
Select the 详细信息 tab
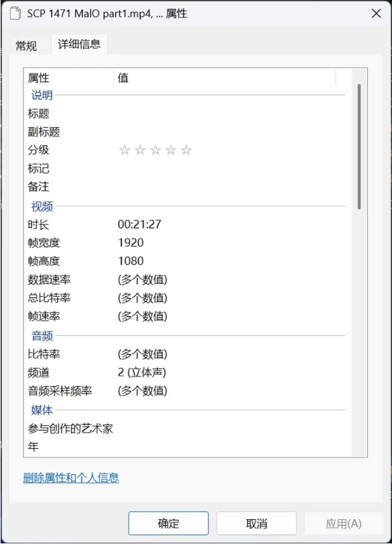[x=79, y=44]
